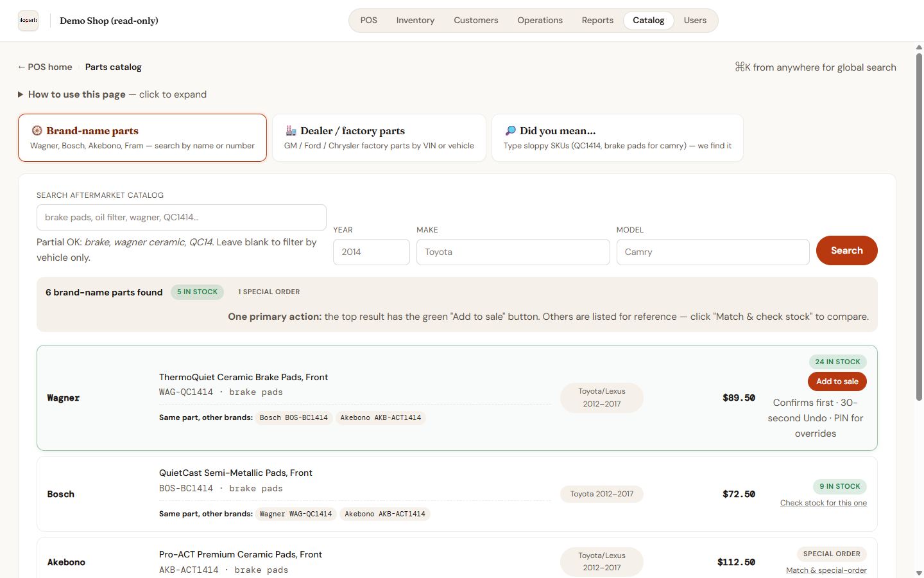Add the Wagner brake pads to sale
Image resolution: width=924 pixels, height=578 pixels.
pos(837,381)
